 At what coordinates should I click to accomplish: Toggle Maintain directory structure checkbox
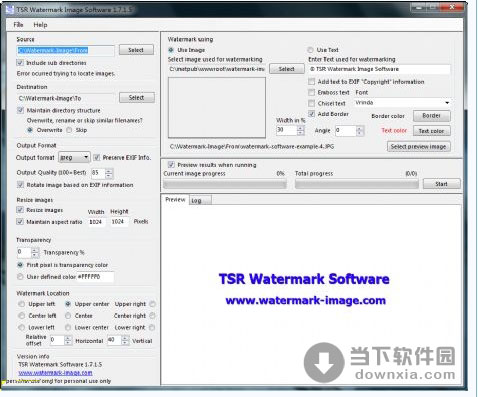(21, 110)
